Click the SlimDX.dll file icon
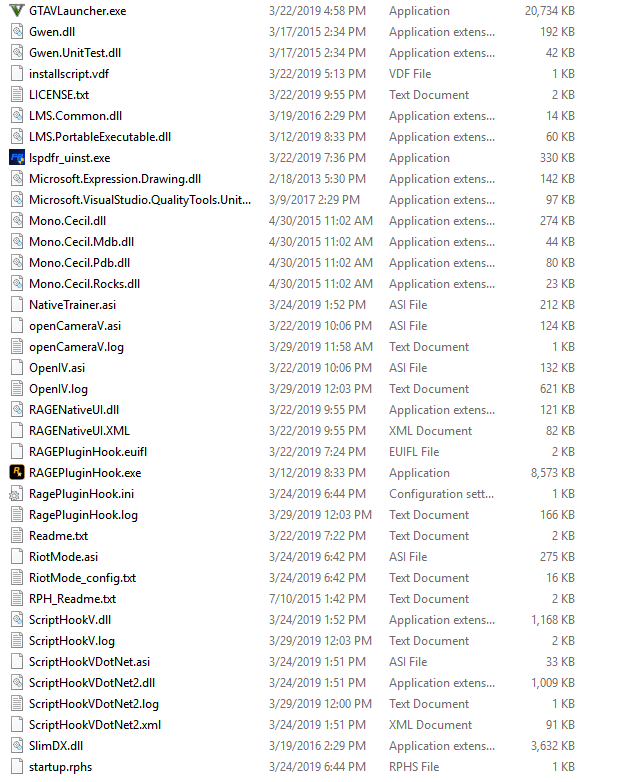 [17, 746]
